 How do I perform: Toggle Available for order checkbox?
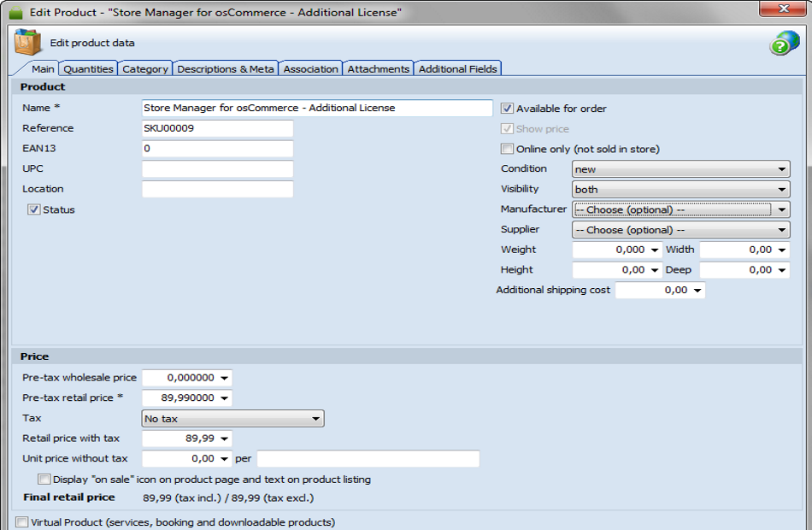tap(507, 109)
